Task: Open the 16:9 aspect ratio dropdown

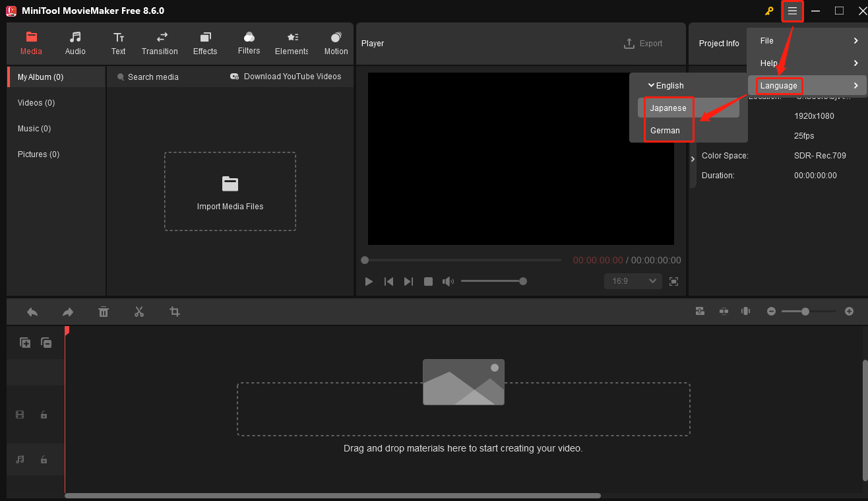Action: (632, 281)
